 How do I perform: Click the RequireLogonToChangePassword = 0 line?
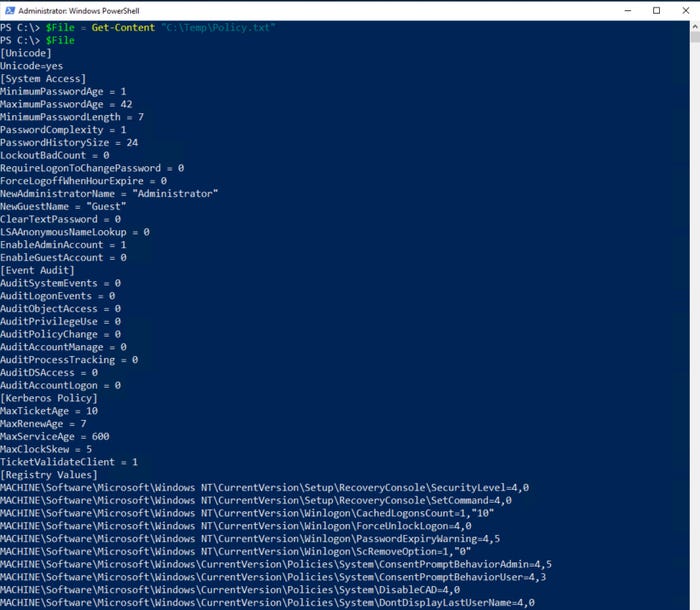pos(92,168)
